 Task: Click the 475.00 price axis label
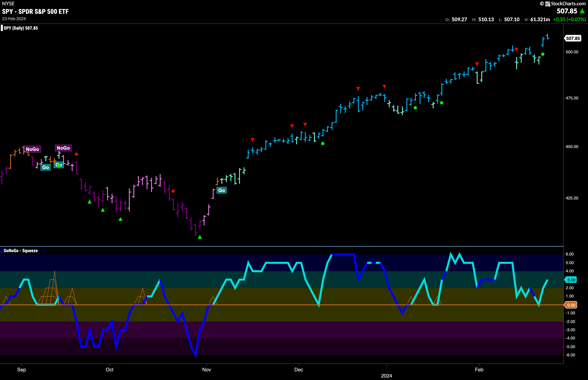(x=572, y=98)
